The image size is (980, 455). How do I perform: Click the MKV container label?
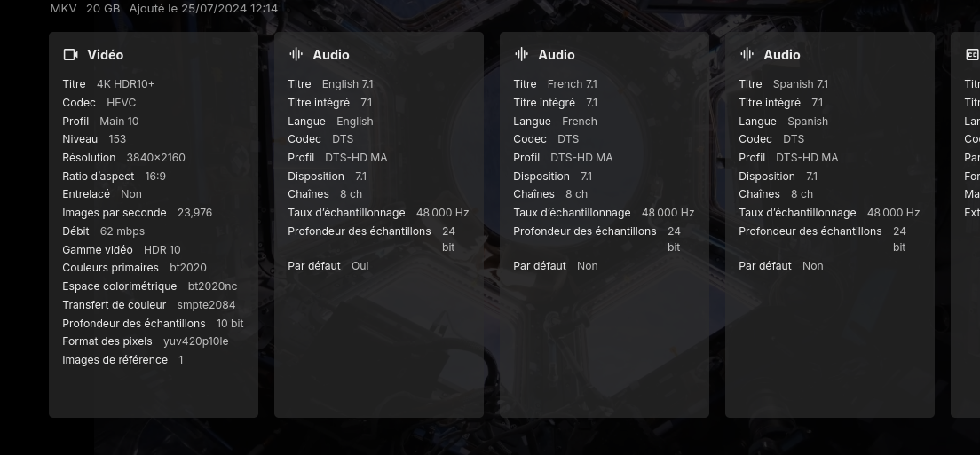click(63, 9)
